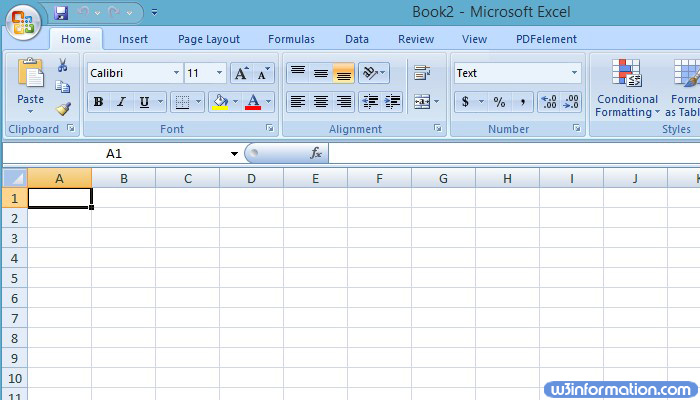Screen dimensions: 700x400
Task: Open the Formulas ribbon tab
Action: (x=291, y=39)
